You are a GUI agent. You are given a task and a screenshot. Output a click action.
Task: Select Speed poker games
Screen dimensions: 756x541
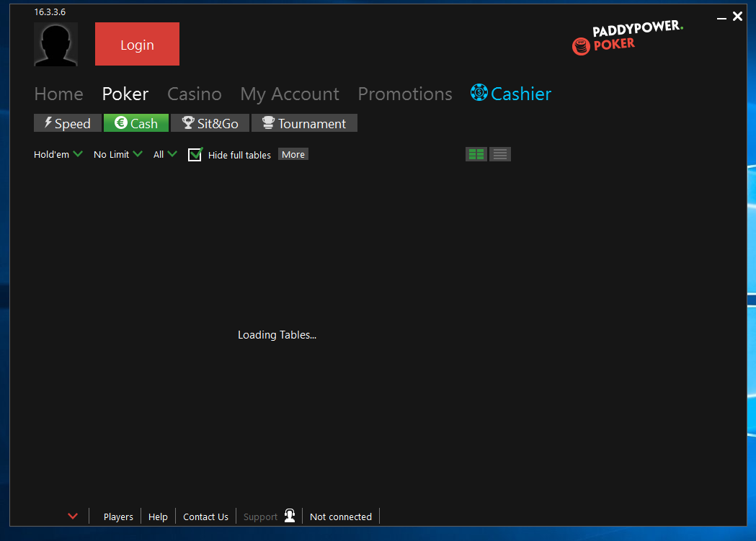68,123
